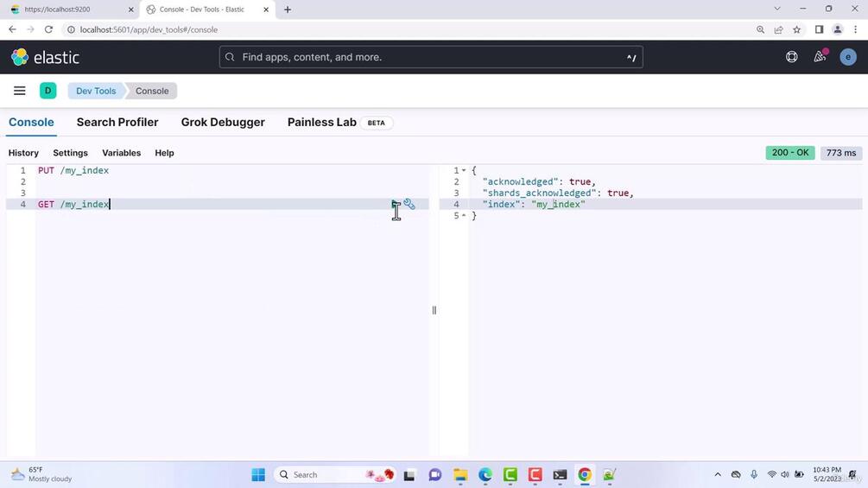
Task: Grab the editor/response pane divider handle
Action: click(434, 310)
